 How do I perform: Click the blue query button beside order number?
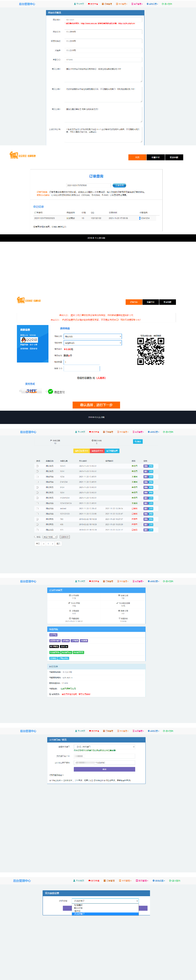(120, 185)
